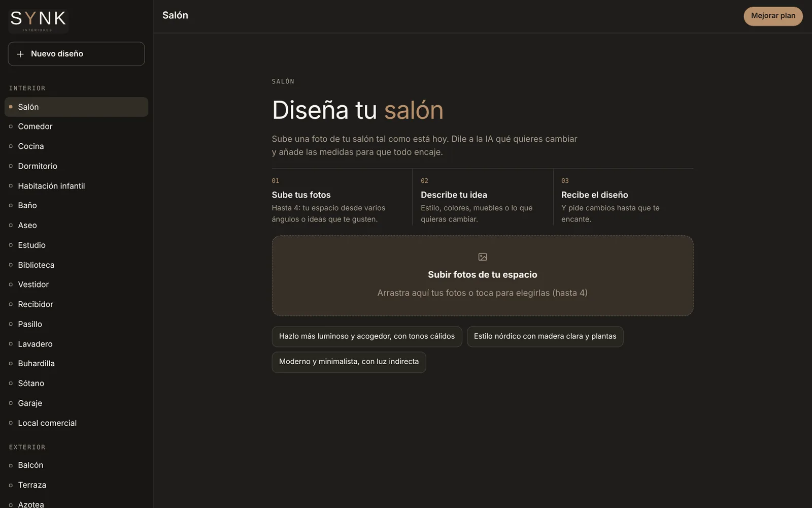Choose Lavadero from the list

tap(76, 344)
